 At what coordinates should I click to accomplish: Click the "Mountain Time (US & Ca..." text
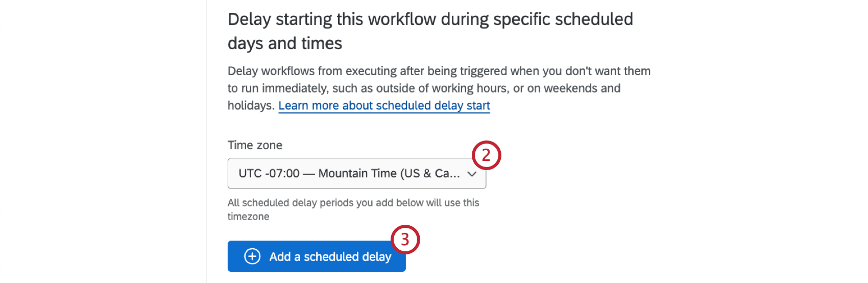coord(389,174)
